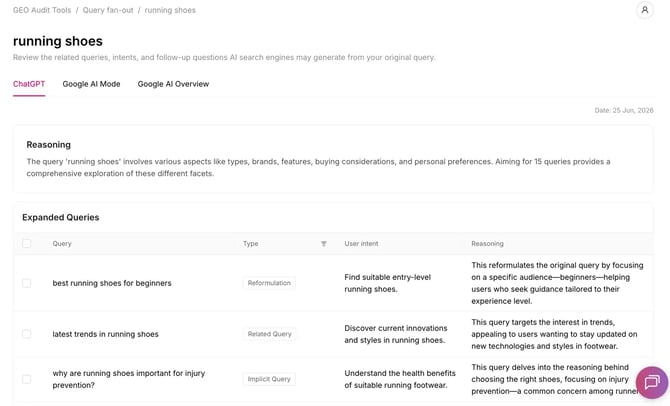This screenshot has height=406, width=670.
Task: Open the user profile icon
Action: click(x=644, y=10)
